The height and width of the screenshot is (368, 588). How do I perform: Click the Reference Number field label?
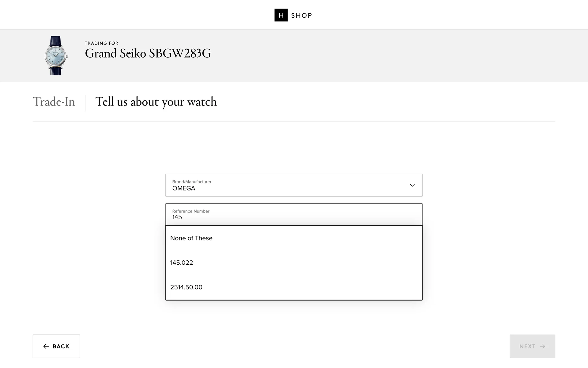(190, 211)
